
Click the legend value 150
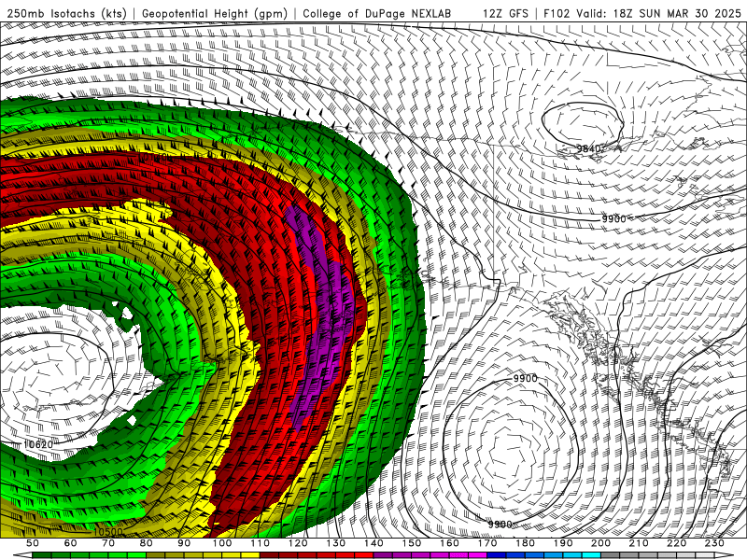[412, 543]
